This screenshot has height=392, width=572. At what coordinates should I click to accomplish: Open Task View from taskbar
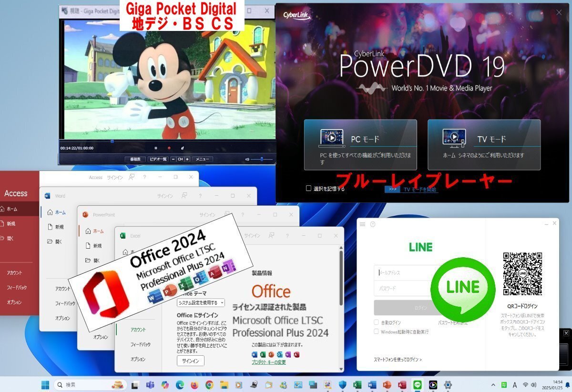(135, 384)
